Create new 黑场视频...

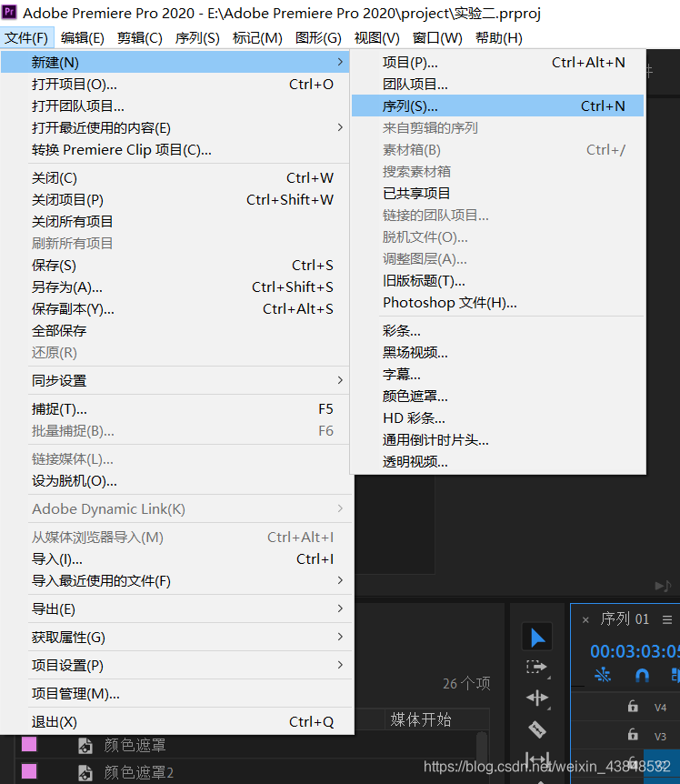497,353
